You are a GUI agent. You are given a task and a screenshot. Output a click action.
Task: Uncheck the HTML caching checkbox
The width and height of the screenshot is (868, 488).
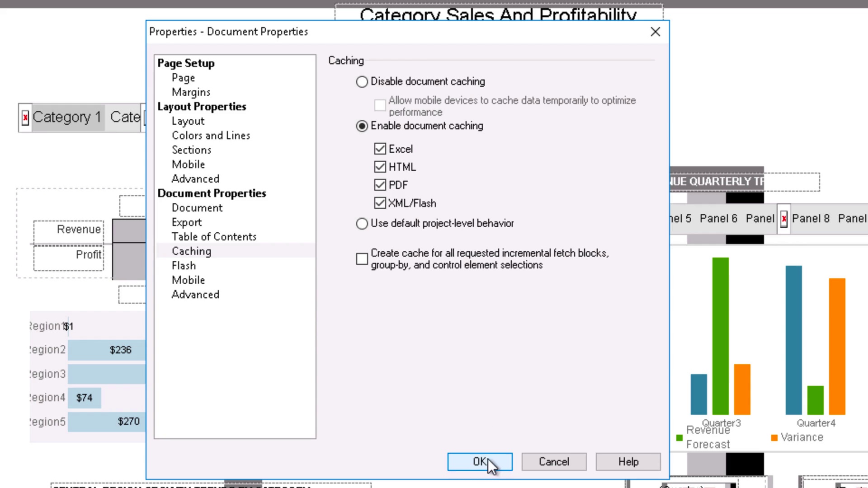[380, 167]
